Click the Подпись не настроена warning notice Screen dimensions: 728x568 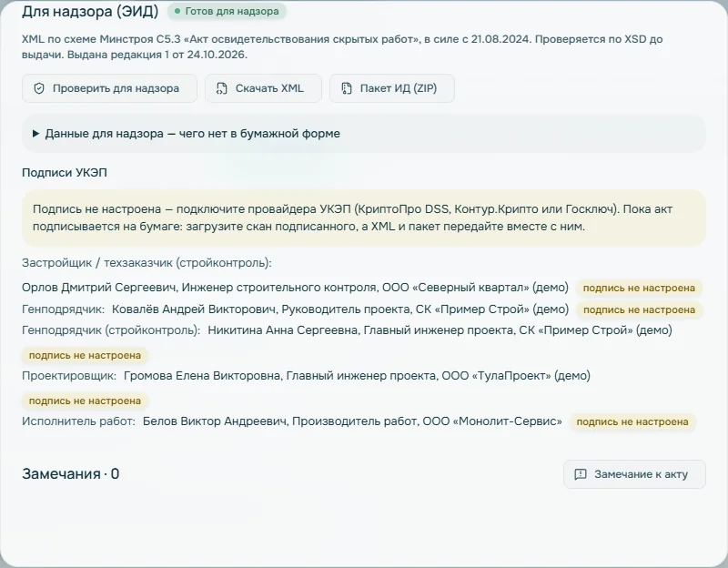[364, 218]
